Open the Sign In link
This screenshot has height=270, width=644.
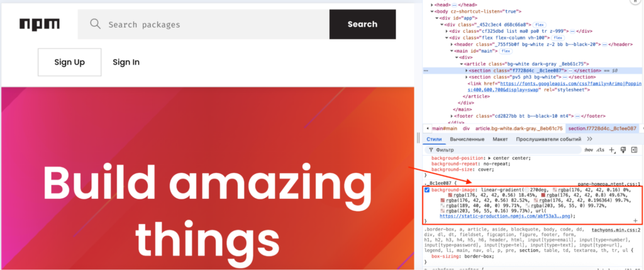point(126,62)
